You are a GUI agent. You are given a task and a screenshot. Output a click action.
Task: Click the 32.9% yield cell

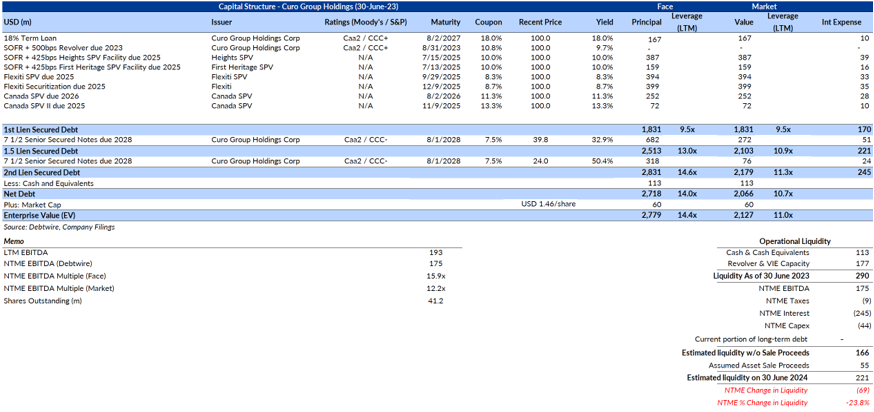(604, 139)
